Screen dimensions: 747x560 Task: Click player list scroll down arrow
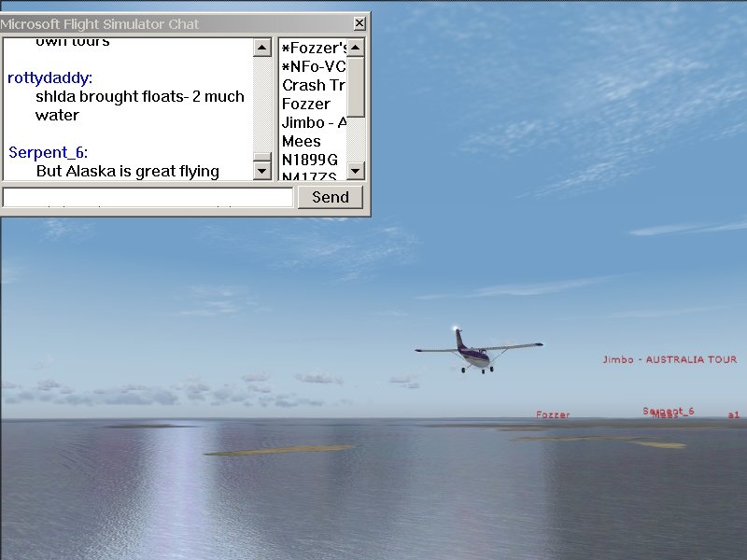click(x=356, y=171)
